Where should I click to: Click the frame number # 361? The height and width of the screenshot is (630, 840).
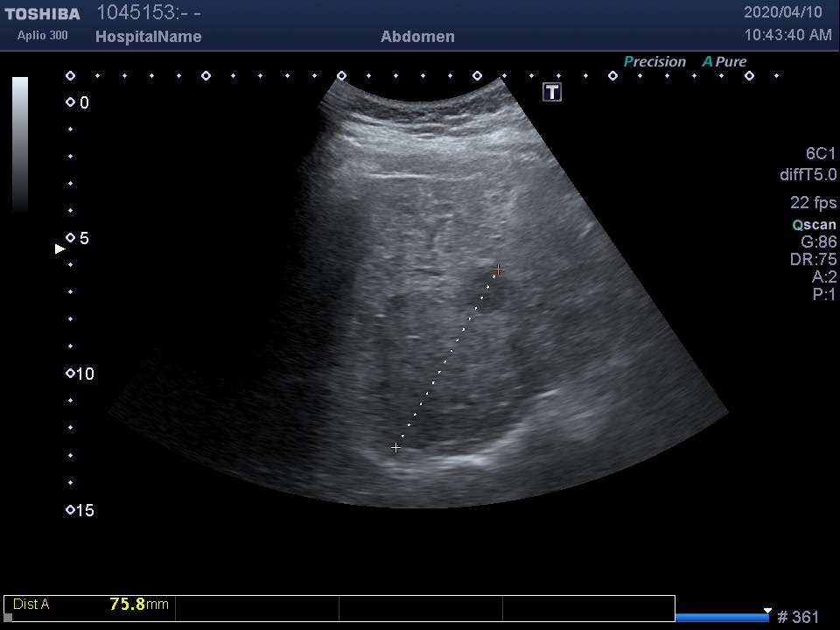[798, 617]
